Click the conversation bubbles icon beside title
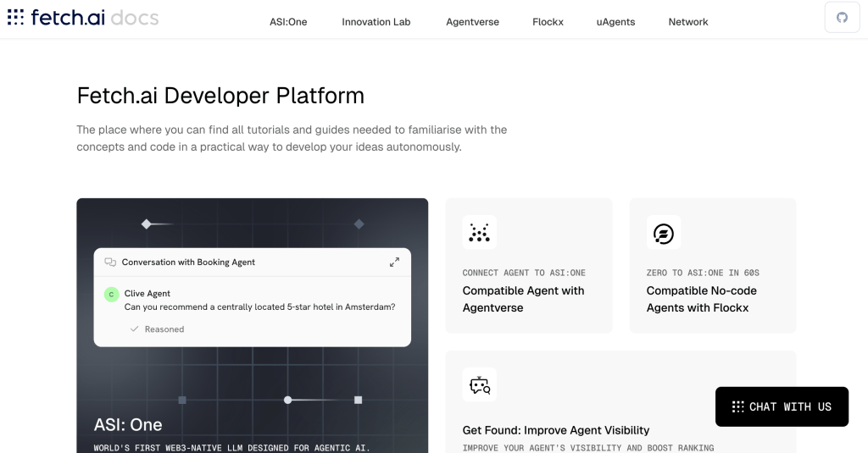The image size is (868, 453). [110, 262]
